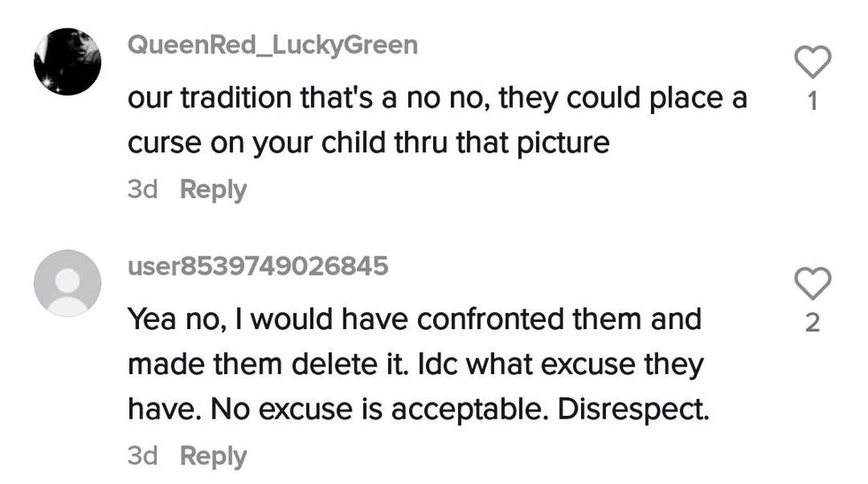
Task: Click the like count showing 2
Action: pyautogui.click(x=812, y=323)
